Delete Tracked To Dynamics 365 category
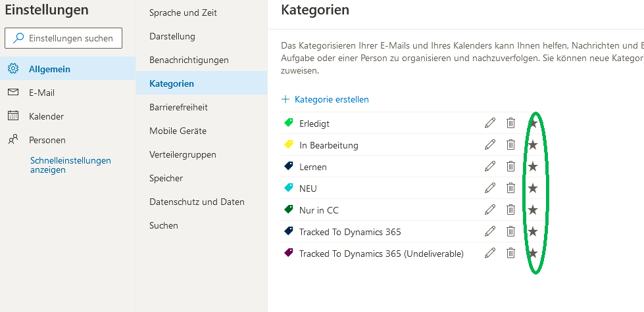 pyautogui.click(x=510, y=231)
